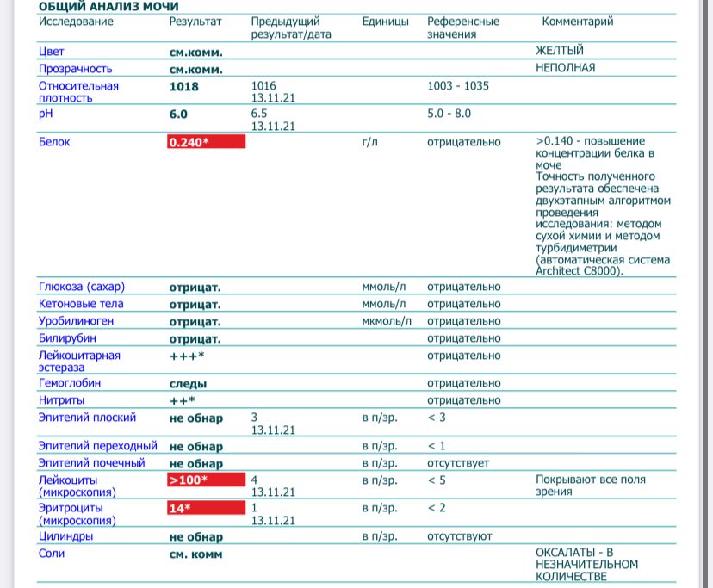Click the red highlighted leukocytes result '>100*'
This screenshot has height=588, width=713.
tap(206, 480)
